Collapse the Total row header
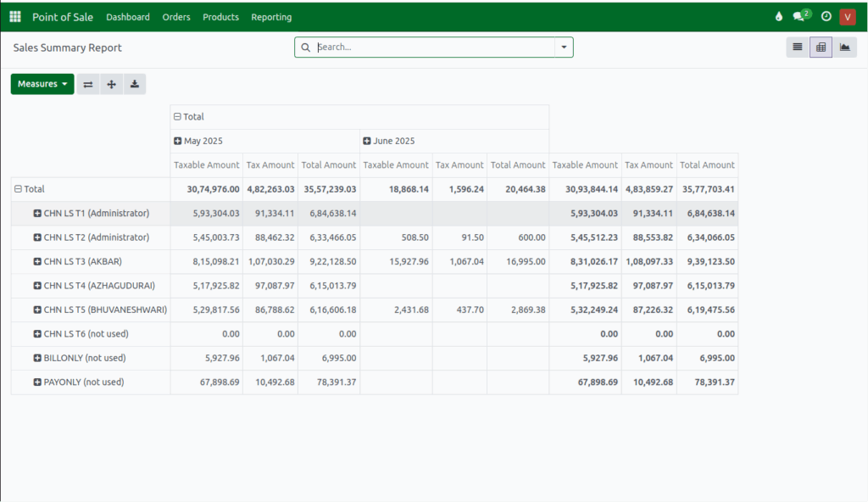The image size is (868, 502). pos(19,189)
